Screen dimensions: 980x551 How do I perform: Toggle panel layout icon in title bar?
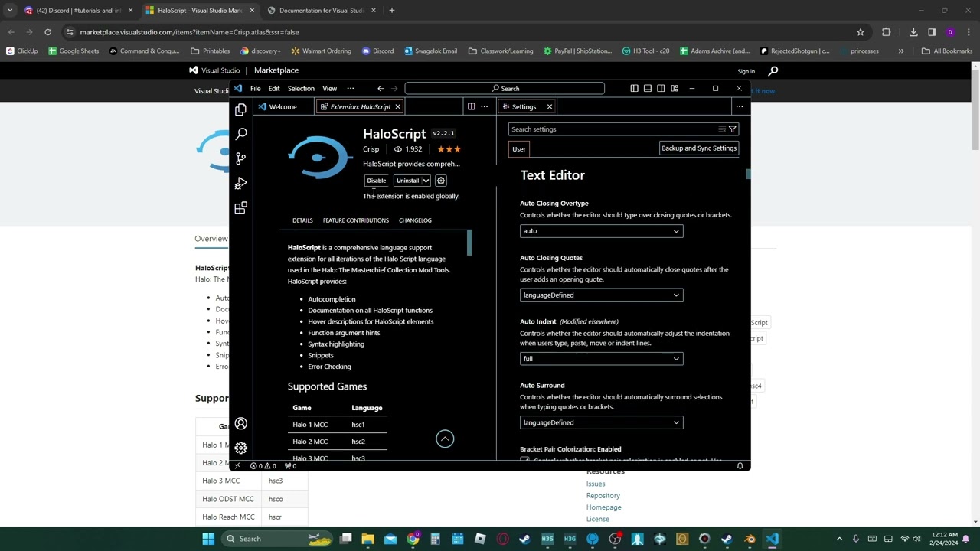pos(648,89)
